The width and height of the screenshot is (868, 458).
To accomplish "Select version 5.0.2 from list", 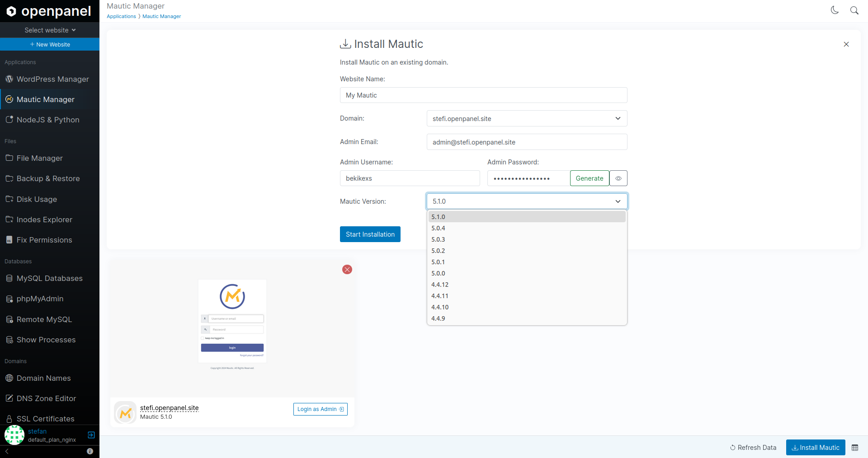I will 527,251.
